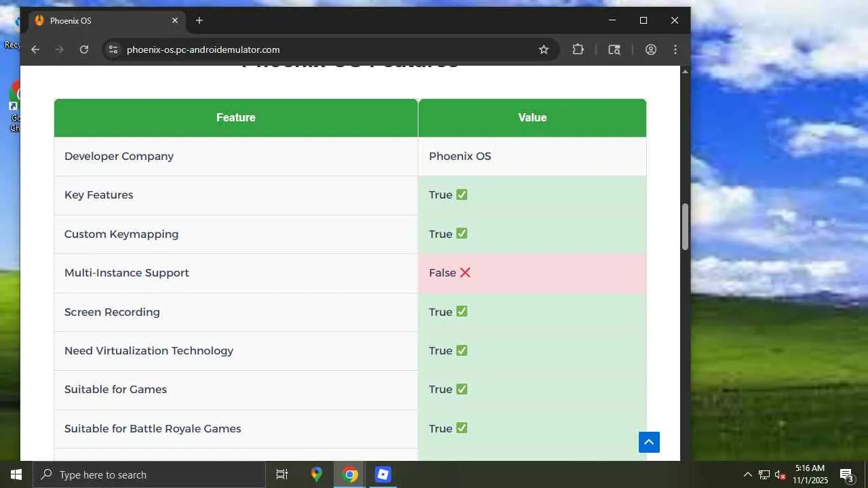This screenshot has width=868, height=488.
Task: Go back to the previous page
Action: [35, 49]
